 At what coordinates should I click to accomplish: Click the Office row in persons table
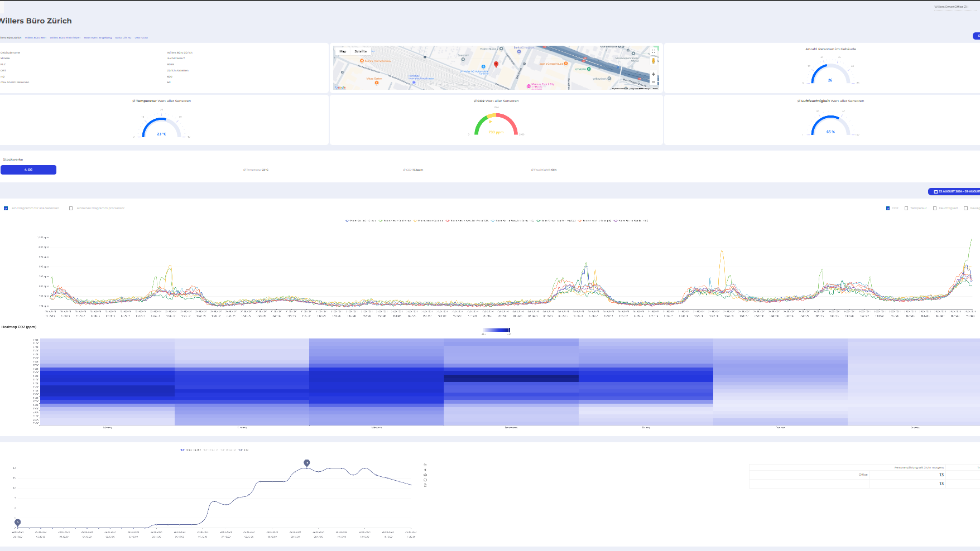864,475
